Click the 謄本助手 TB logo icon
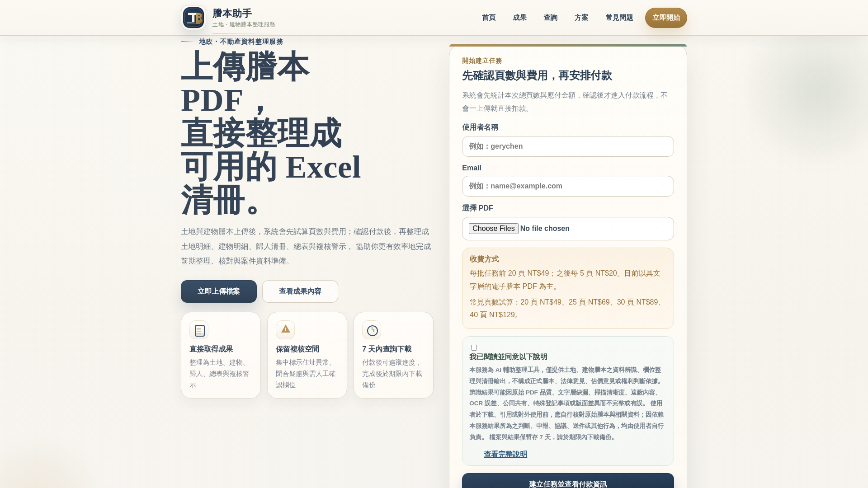The width and height of the screenshot is (868, 488). pos(193,18)
